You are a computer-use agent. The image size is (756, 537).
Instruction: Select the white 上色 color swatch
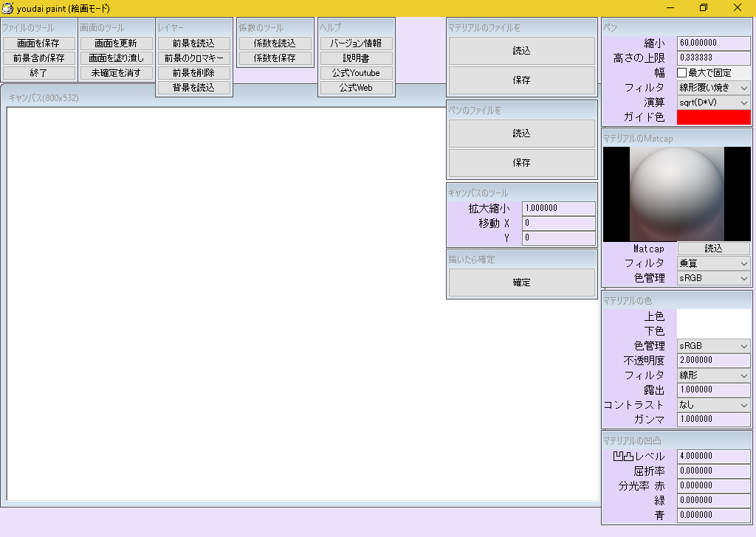point(713,316)
